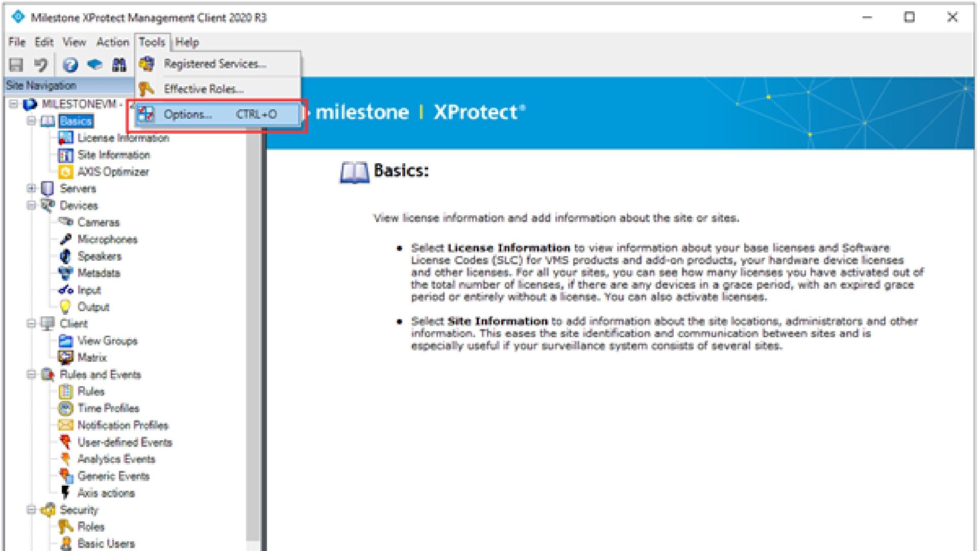Click the Input icon in tree
This screenshot has width=980, height=551.
coord(65,290)
